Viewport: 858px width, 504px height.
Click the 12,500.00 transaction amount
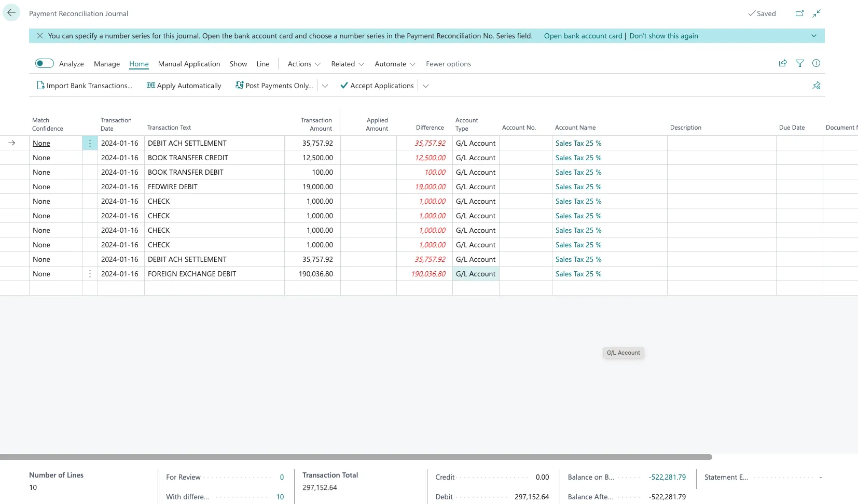tap(318, 158)
